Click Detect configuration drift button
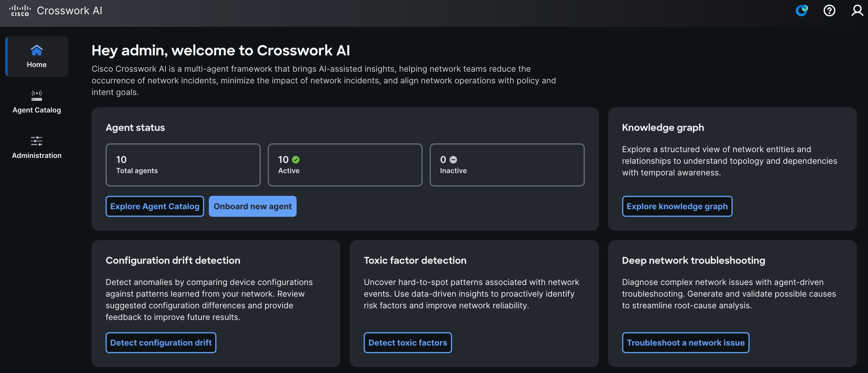The image size is (868, 373). (x=161, y=343)
